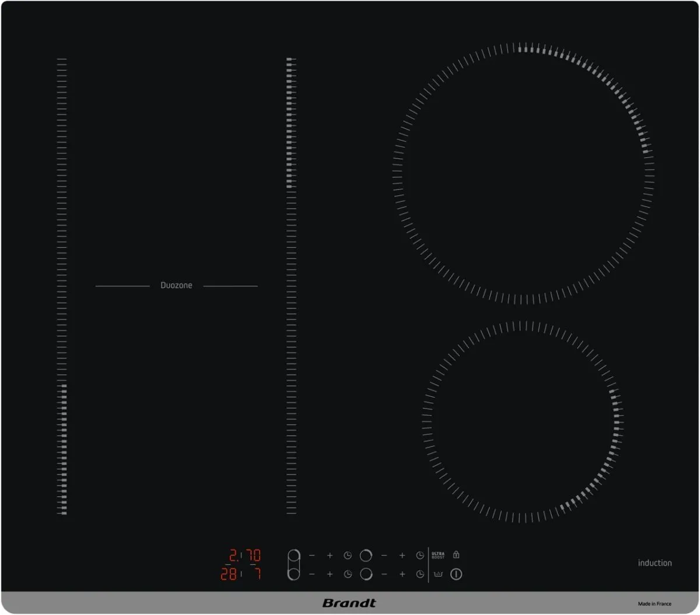Select the front-right cooking zone selector
Viewport: 700px width, 615px height.
click(366, 575)
